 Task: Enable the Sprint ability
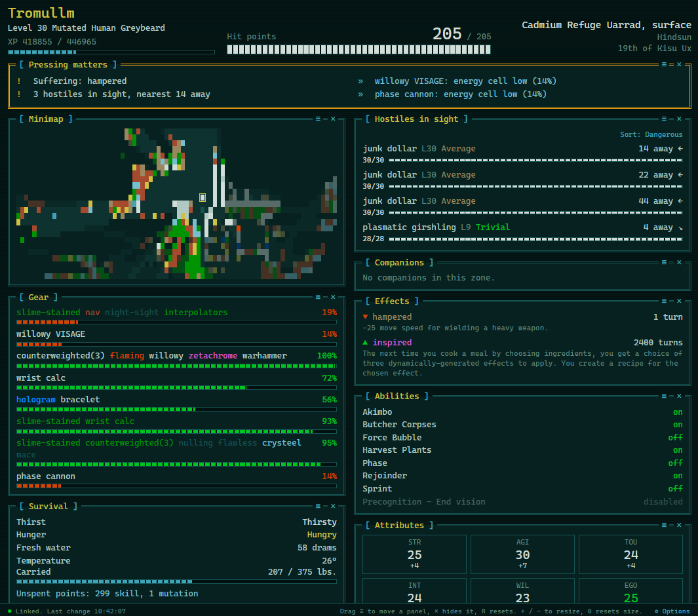coord(675,488)
